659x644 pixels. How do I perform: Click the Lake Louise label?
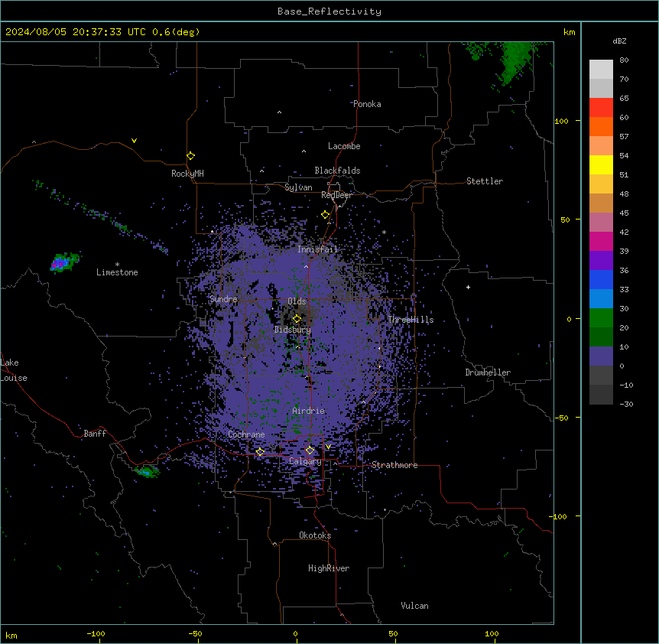click(14, 370)
